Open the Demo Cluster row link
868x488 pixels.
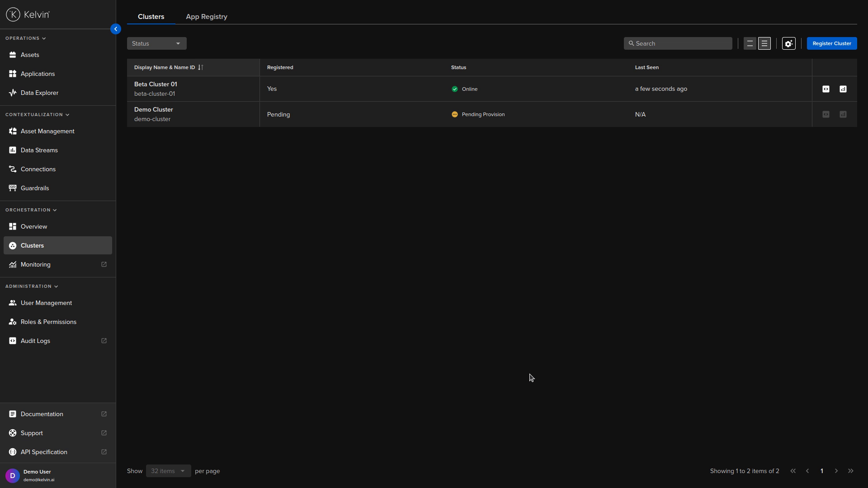click(x=153, y=110)
